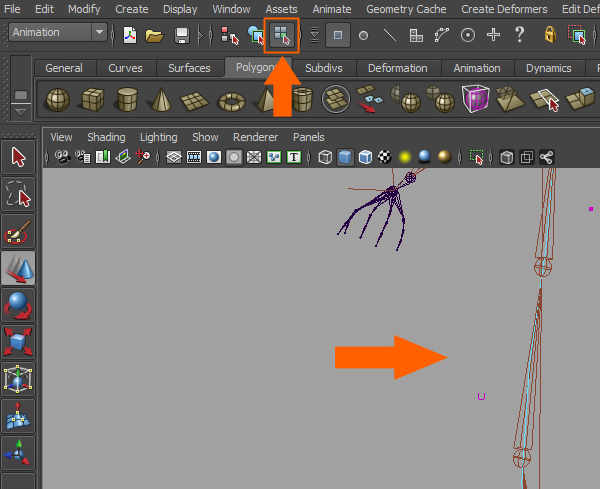Open the Modify menu
This screenshot has height=489, width=600.
pos(84,9)
